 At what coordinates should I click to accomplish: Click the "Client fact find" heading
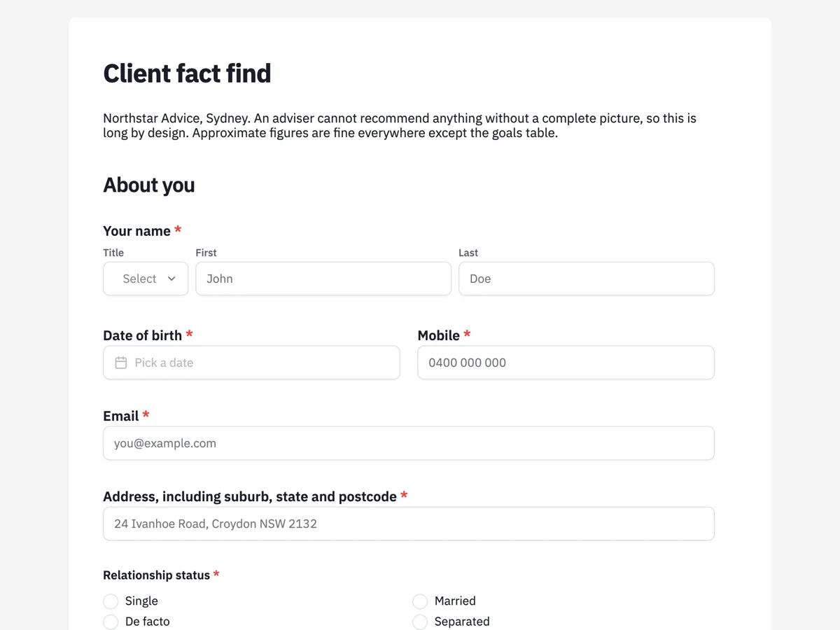click(187, 73)
